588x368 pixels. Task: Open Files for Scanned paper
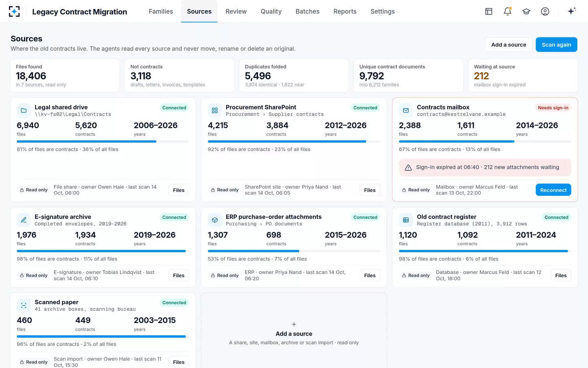(x=179, y=362)
